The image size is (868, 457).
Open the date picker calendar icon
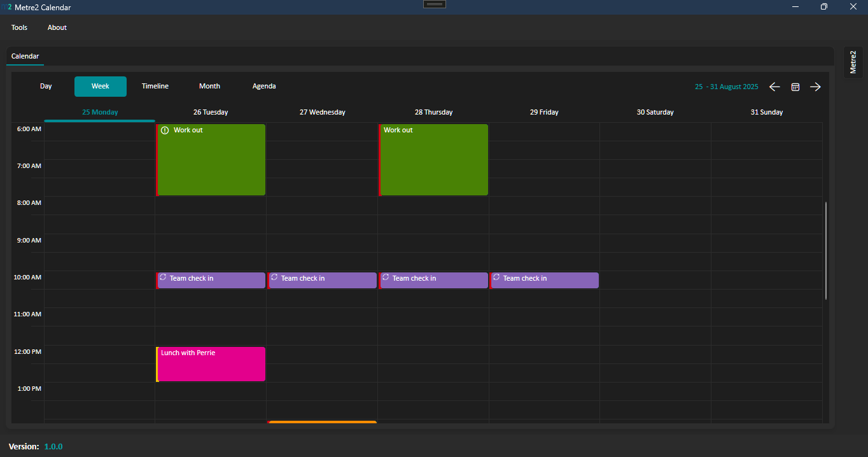pos(795,87)
